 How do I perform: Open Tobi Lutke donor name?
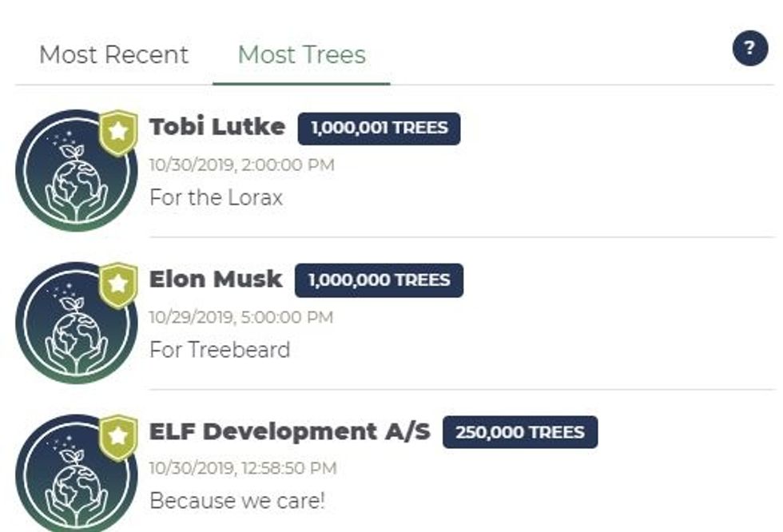(x=217, y=127)
